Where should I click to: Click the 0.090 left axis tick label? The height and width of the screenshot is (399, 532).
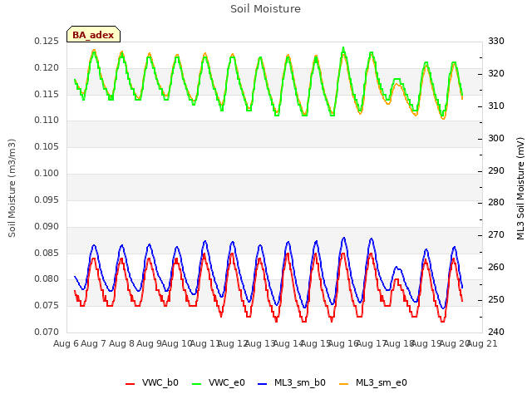click(x=47, y=226)
